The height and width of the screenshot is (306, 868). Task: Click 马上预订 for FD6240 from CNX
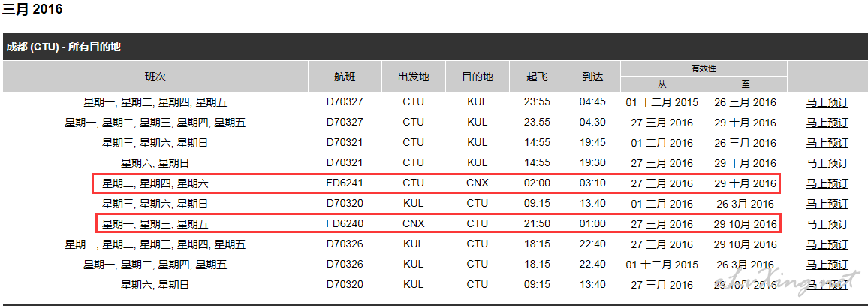point(827,224)
